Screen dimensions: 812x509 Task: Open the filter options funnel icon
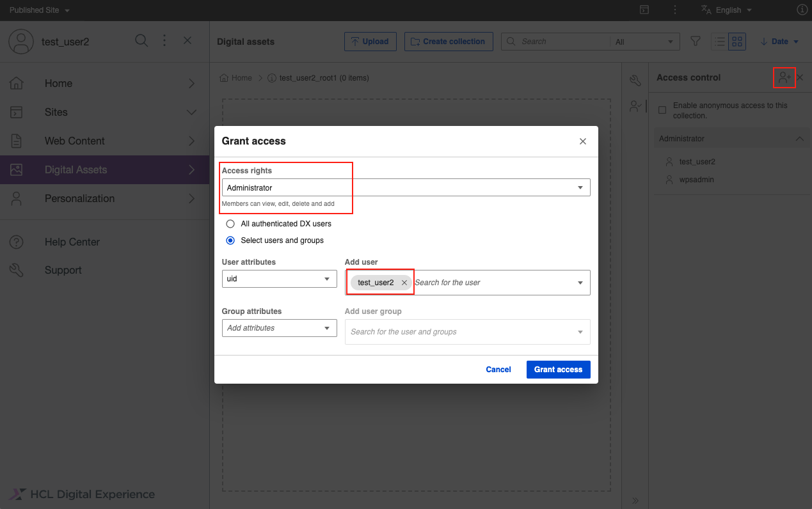point(696,41)
